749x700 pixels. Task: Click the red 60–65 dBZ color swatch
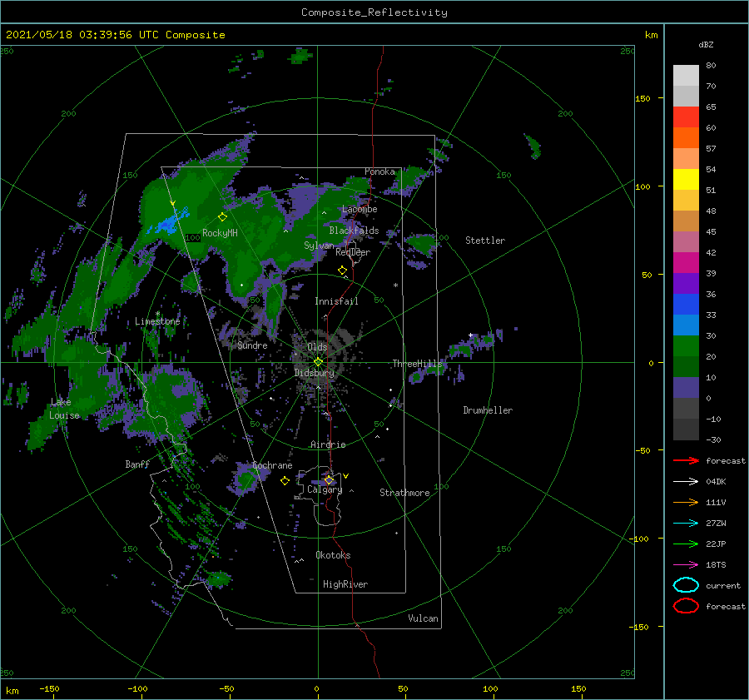click(x=686, y=117)
